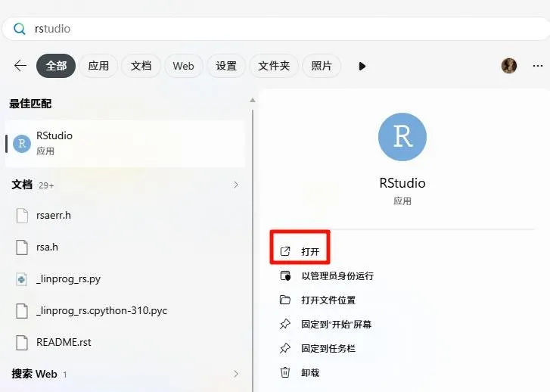Image resolution: width=550 pixels, height=392 pixels.
Task: Switch to the Web filter tab
Action: tap(183, 66)
